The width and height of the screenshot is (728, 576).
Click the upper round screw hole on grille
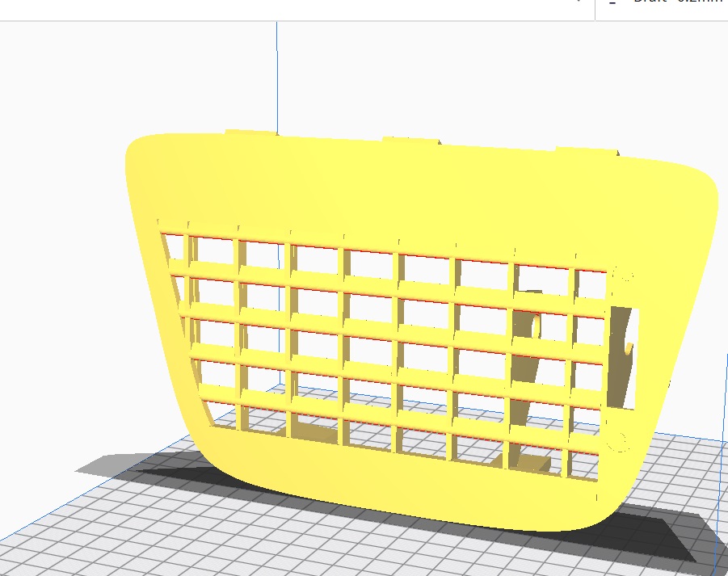click(623, 275)
